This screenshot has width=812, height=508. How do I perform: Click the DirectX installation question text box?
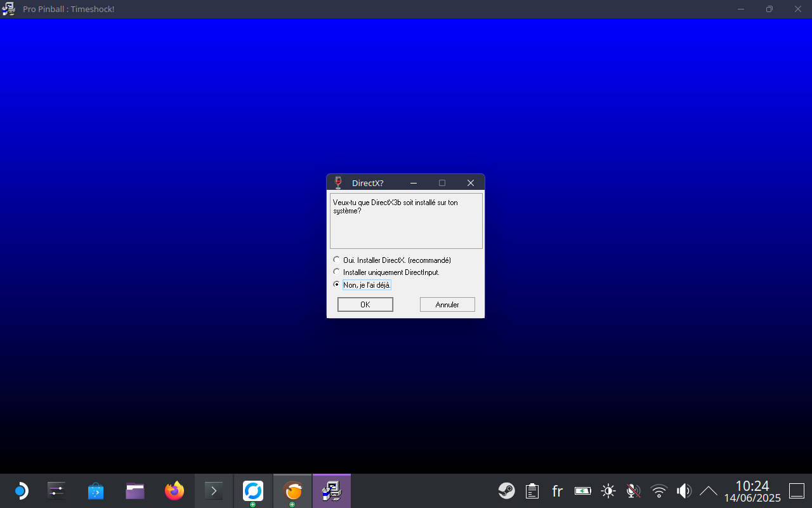pos(406,221)
